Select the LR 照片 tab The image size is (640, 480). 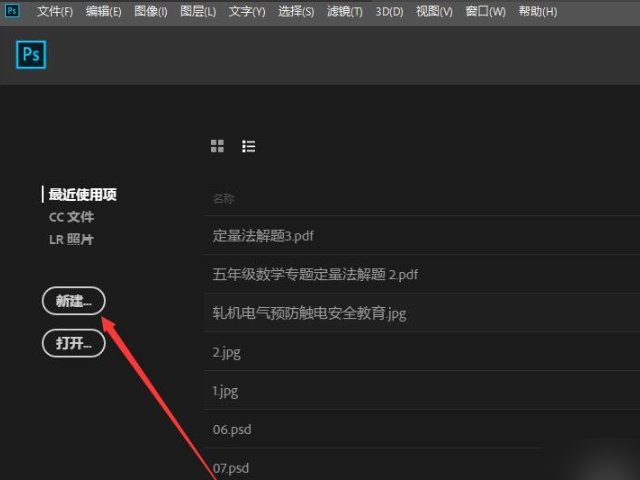point(71,239)
